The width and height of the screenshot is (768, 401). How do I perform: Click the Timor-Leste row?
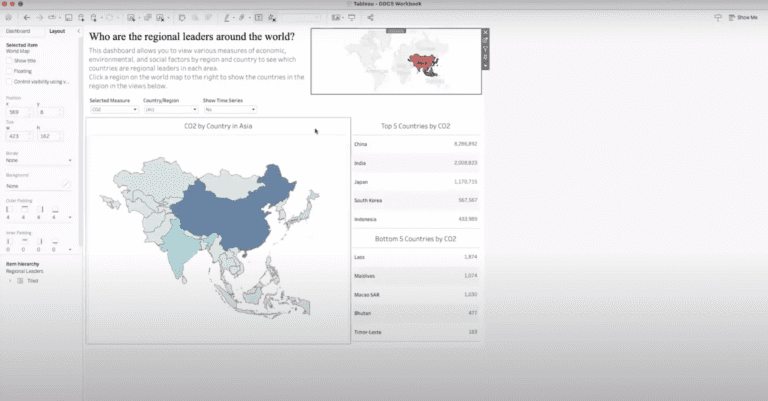(415, 332)
